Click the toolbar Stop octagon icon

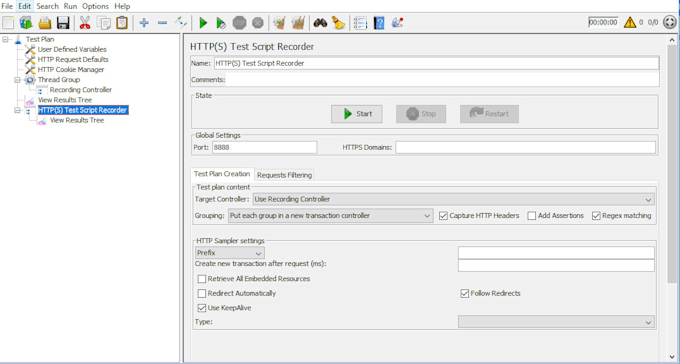[239, 23]
